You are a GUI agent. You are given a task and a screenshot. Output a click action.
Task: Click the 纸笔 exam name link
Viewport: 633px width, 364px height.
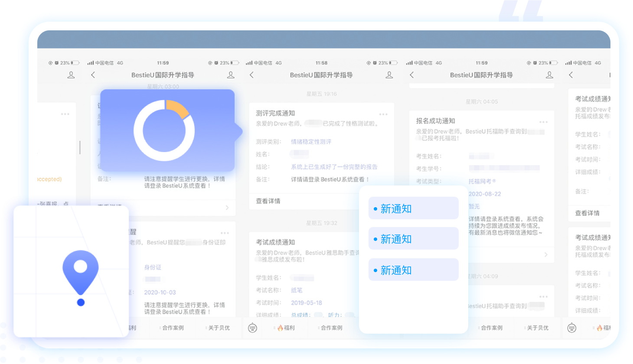[x=297, y=290]
